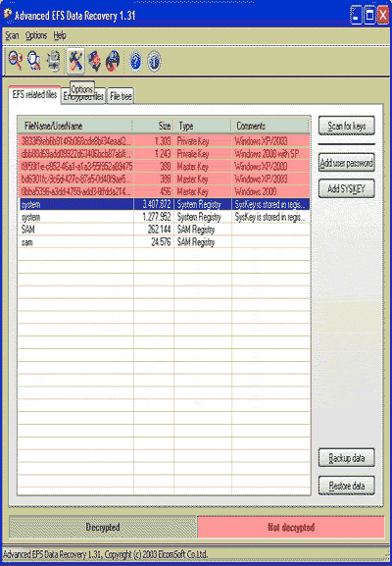Click the Backup data button
Image resolution: width=392 pixels, height=566 pixels.
click(x=347, y=458)
